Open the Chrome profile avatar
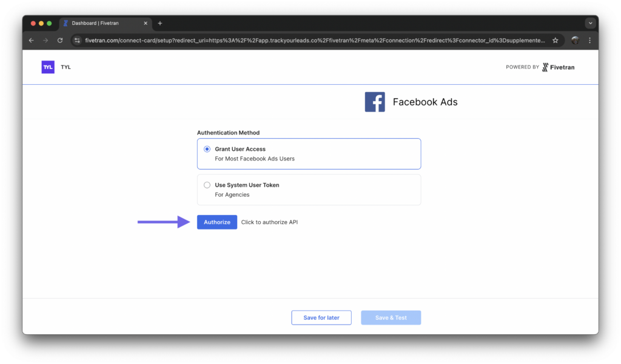Screen dimensions: 621x364 pyautogui.click(x=575, y=40)
